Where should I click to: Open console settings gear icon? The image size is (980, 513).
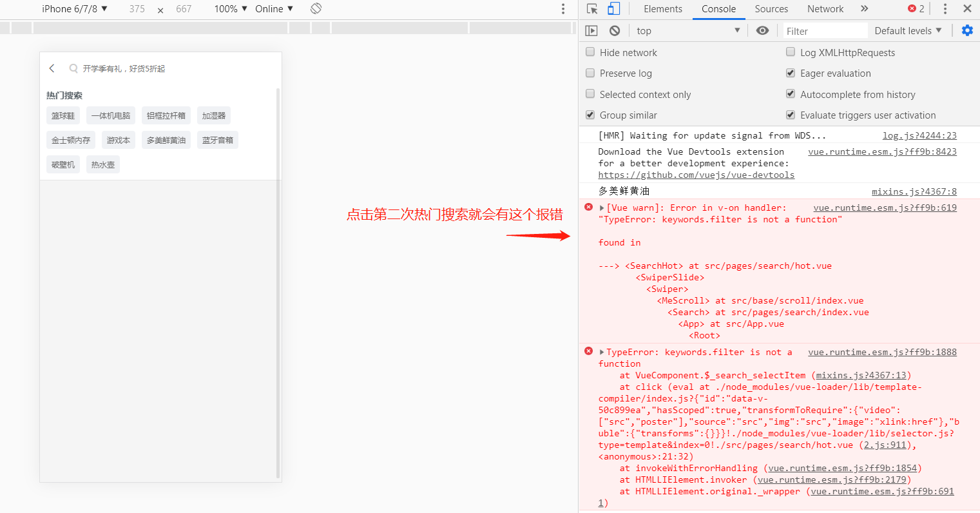(x=967, y=30)
